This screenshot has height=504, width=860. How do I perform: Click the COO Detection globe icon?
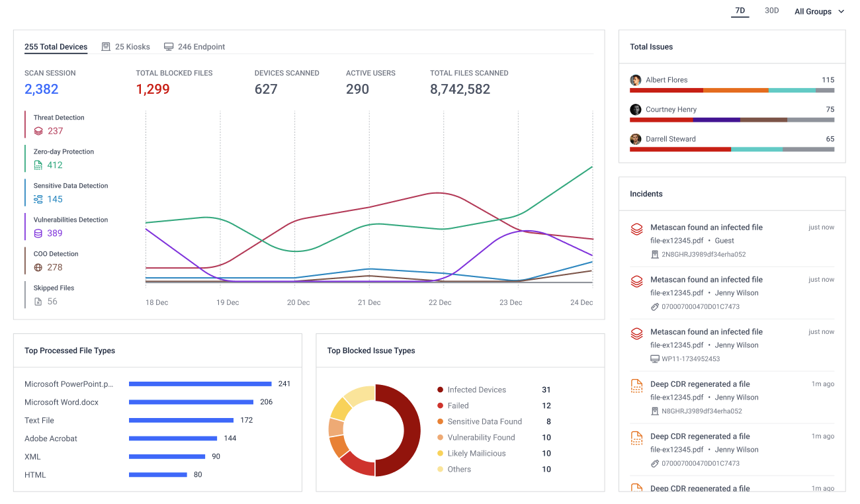pos(38,267)
